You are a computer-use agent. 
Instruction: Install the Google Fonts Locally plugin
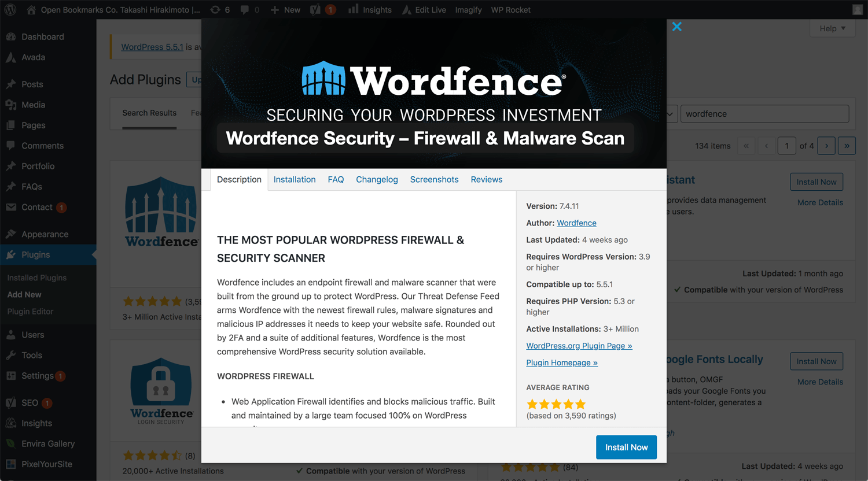point(816,361)
